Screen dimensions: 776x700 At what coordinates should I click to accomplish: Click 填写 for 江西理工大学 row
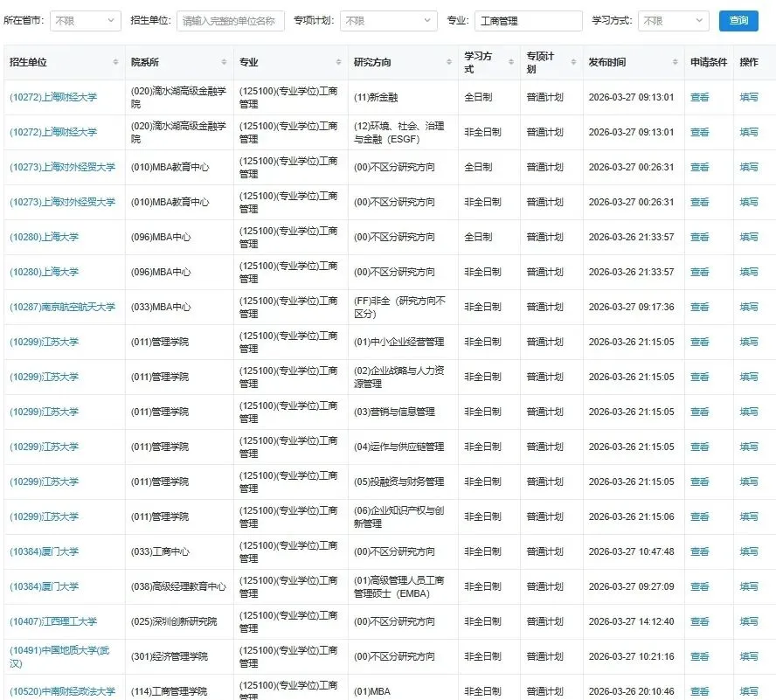pyautogui.click(x=749, y=621)
